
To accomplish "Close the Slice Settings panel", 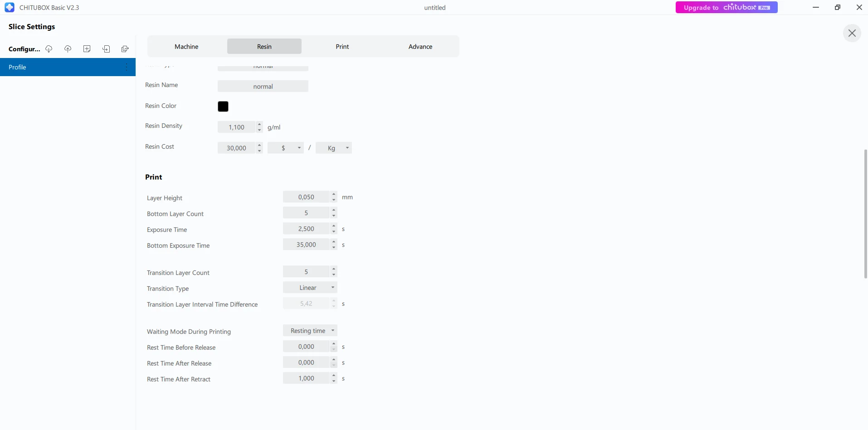I will [x=852, y=33].
